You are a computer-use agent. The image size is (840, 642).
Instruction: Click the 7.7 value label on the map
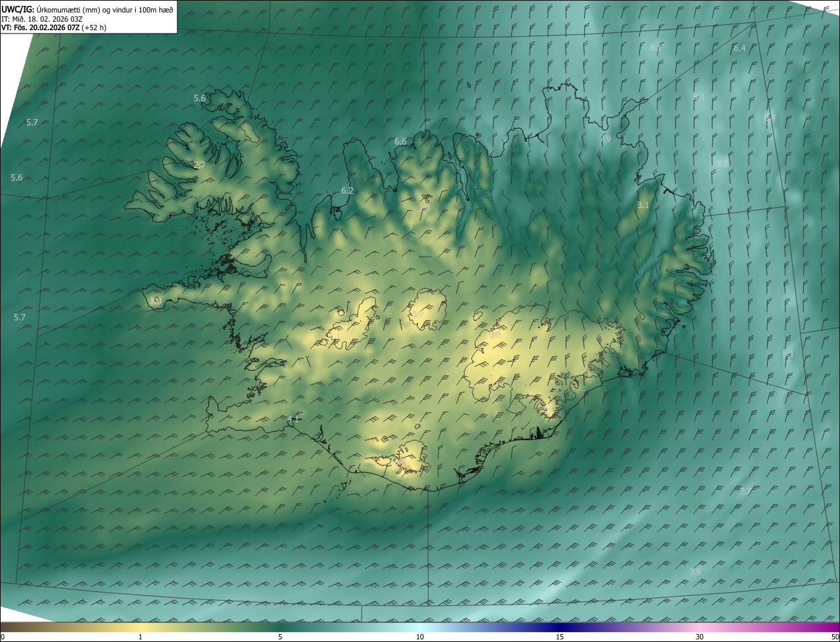click(745, 492)
